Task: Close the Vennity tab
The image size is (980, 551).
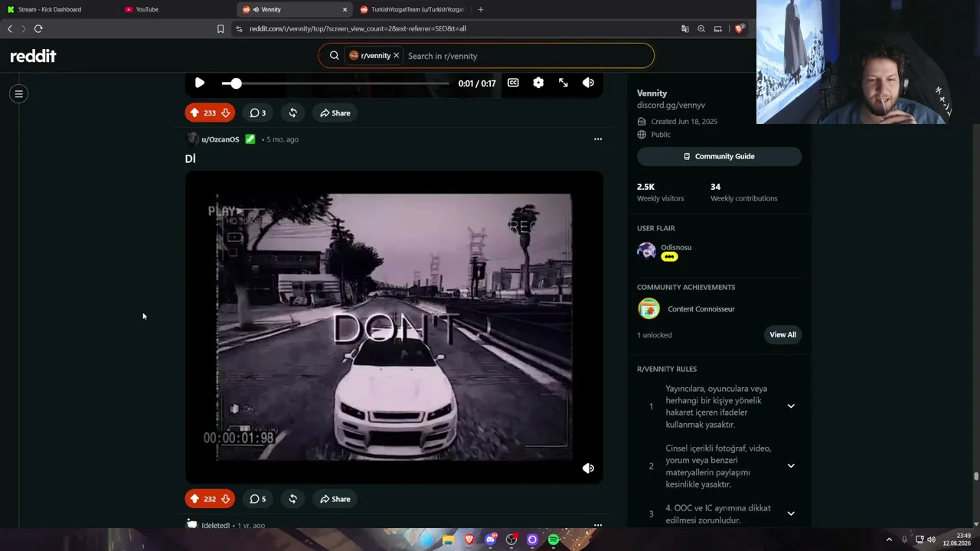Action: click(345, 9)
